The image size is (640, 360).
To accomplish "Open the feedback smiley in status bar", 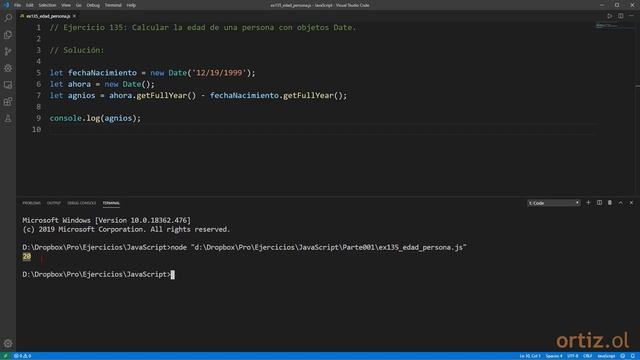I will click(x=622, y=356).
